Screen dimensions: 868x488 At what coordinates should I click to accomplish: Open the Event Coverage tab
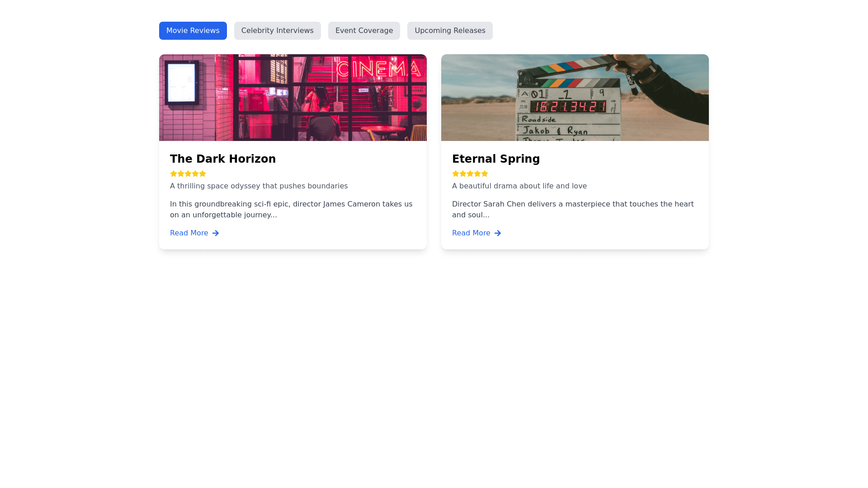(364, 31)
